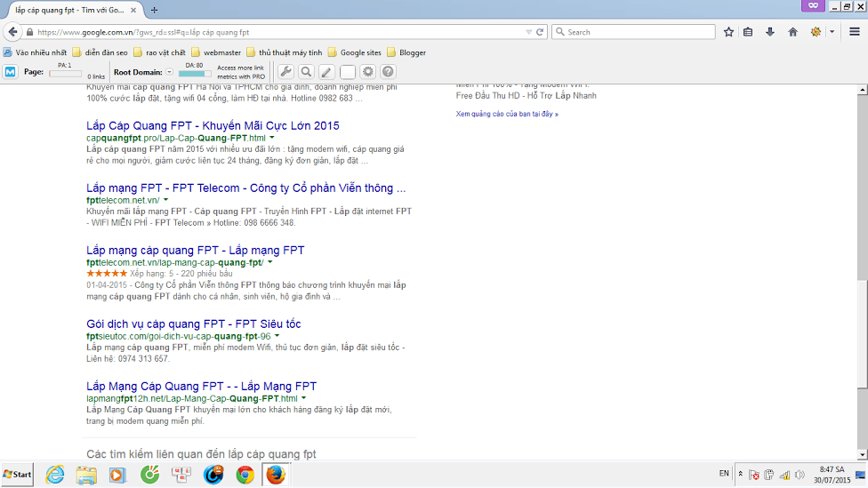
Task: Open dropdown arrow beside fpttelecom.net.vn/ URL
Action: coord(165,200)
